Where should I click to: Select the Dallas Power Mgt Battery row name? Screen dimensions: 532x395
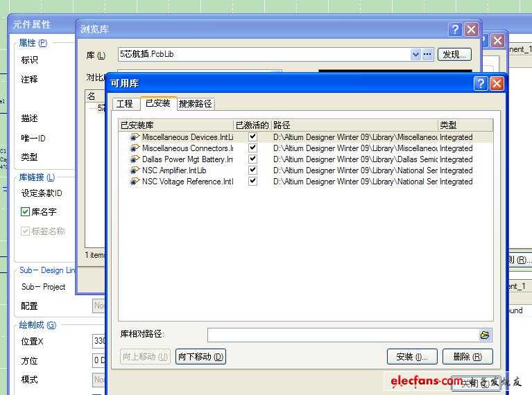188,159
